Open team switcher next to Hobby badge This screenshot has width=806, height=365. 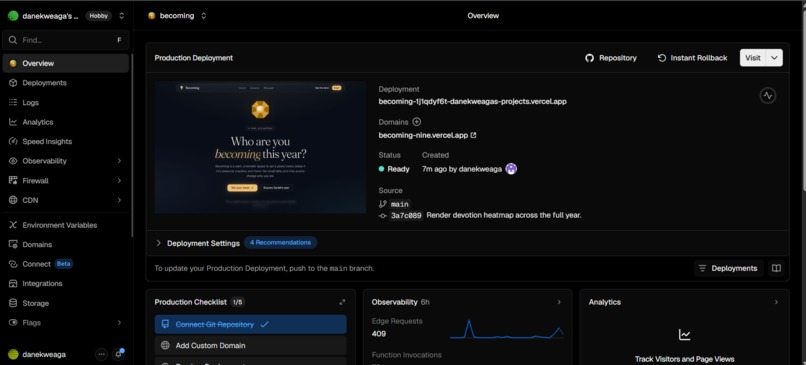coord(121,16)
